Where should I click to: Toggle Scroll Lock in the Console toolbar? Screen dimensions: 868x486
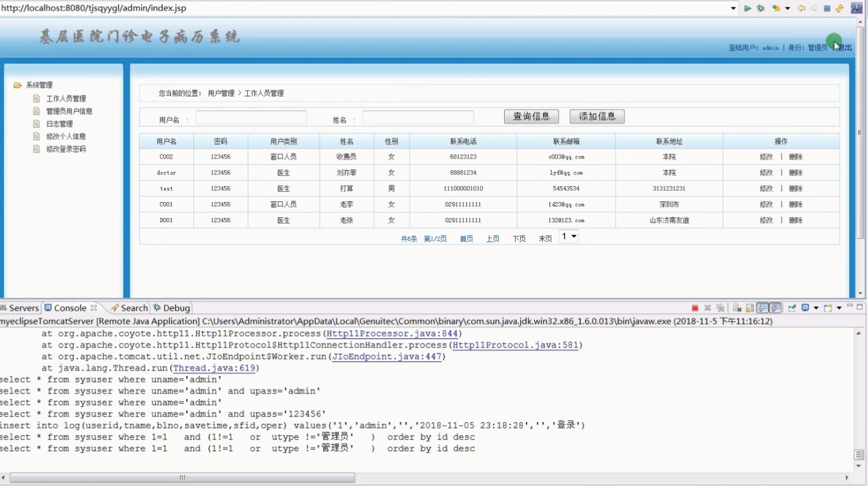(750, 308)
